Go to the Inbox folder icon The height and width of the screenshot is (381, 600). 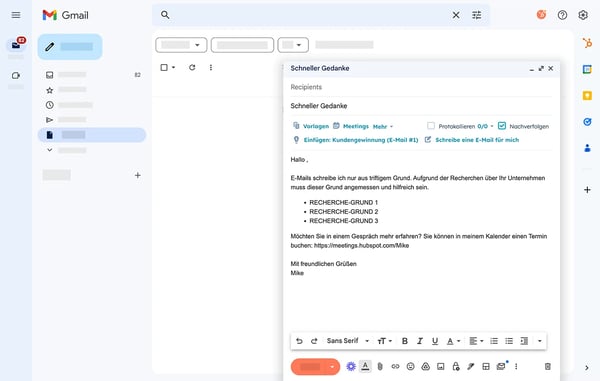pos(49,75)
